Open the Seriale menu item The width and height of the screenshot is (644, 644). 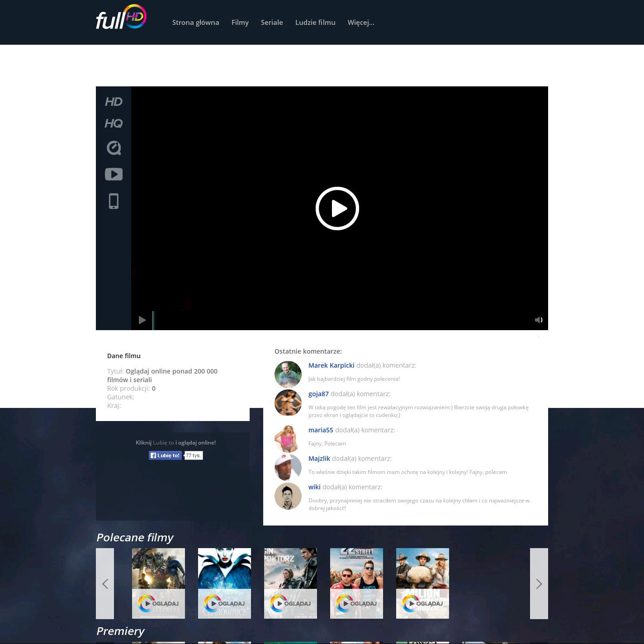272,23
